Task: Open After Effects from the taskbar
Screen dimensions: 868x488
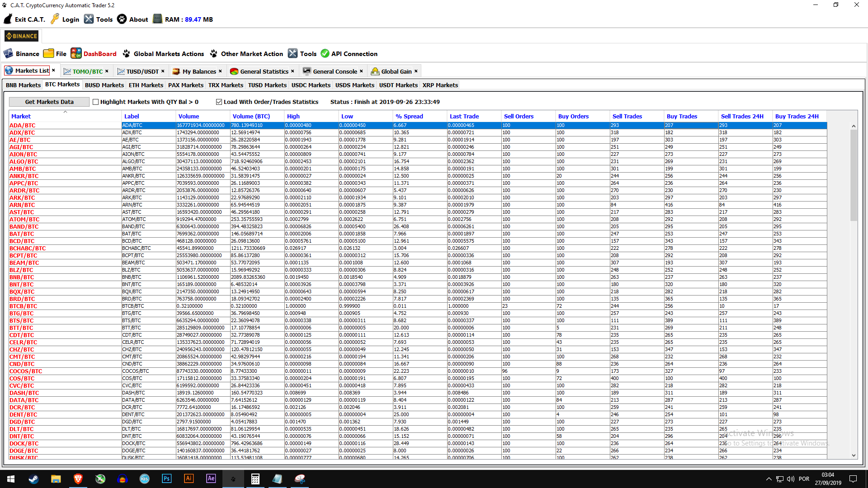Action: tap(211, 479)
